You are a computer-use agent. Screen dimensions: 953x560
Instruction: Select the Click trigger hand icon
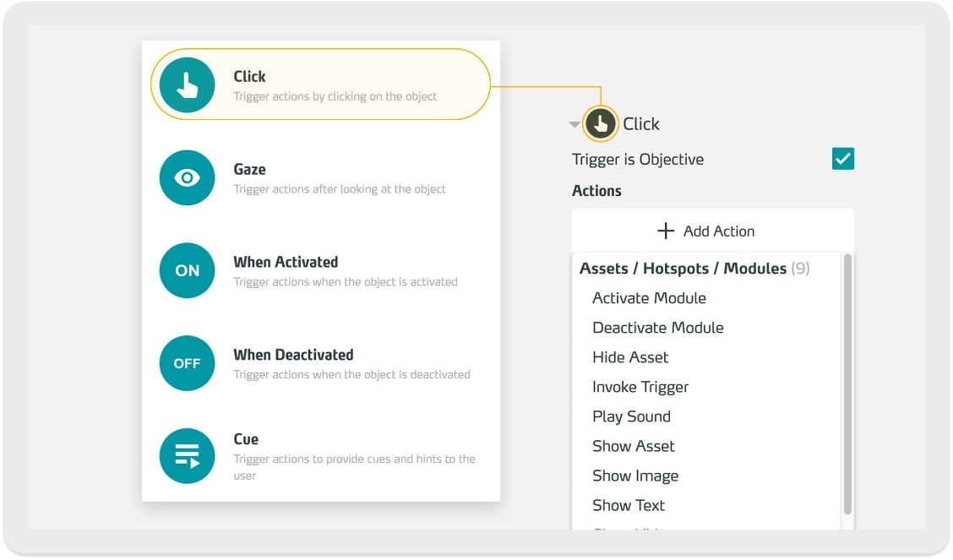tap(188, 85)
